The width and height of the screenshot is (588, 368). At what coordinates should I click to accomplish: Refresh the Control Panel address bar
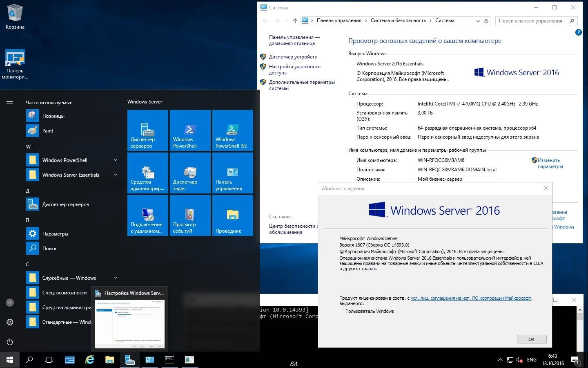tap(486, 21)
